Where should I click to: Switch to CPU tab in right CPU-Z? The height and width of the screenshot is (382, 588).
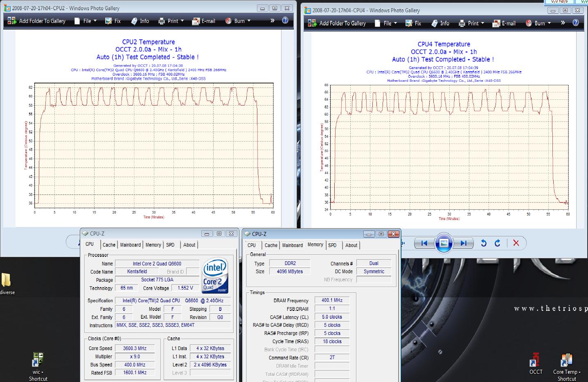click(252, 245)
